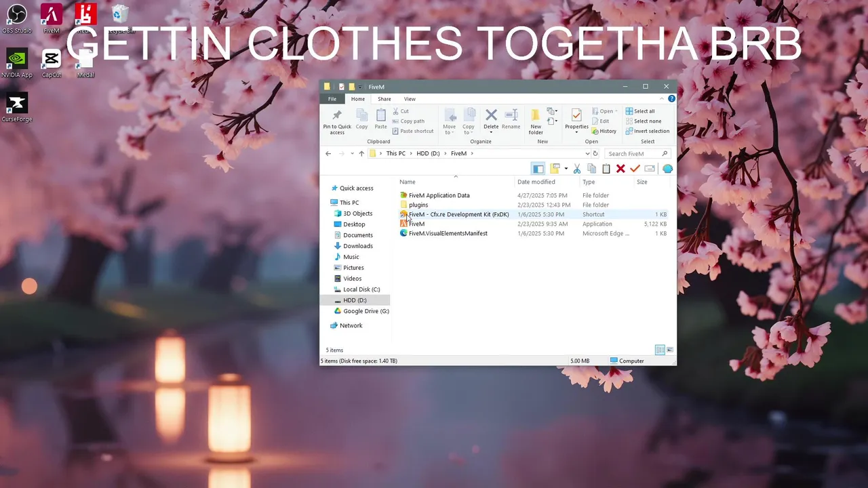Click the Search FiveM input box
The width and height of the screenshot is (868, 488).
(x=637, y=154)
